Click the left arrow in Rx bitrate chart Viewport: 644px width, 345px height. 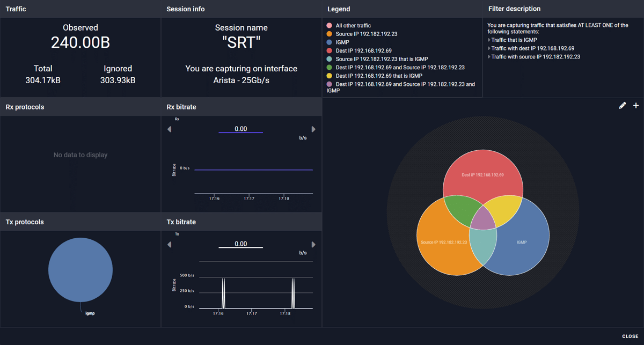(170, 129)
